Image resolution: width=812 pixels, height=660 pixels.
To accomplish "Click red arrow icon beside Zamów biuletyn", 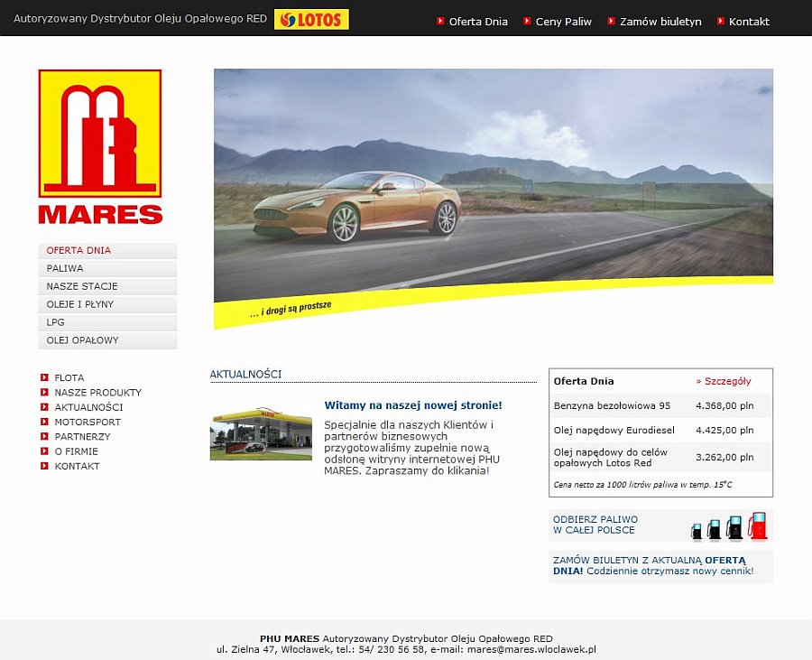I will (611, 22).
